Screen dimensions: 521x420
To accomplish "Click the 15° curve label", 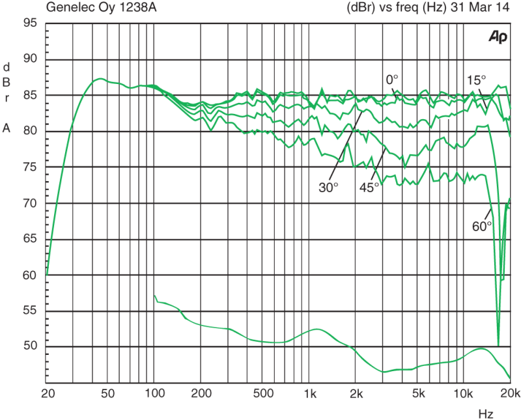I will pos(476,80).
